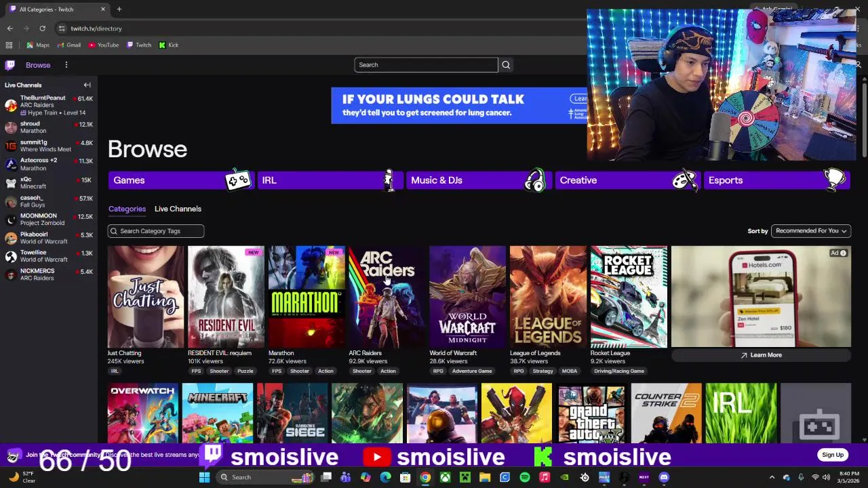Focus the Search Category Tags field
The width and height of the screenshot is (868, 488).
[x=155, y=231]
